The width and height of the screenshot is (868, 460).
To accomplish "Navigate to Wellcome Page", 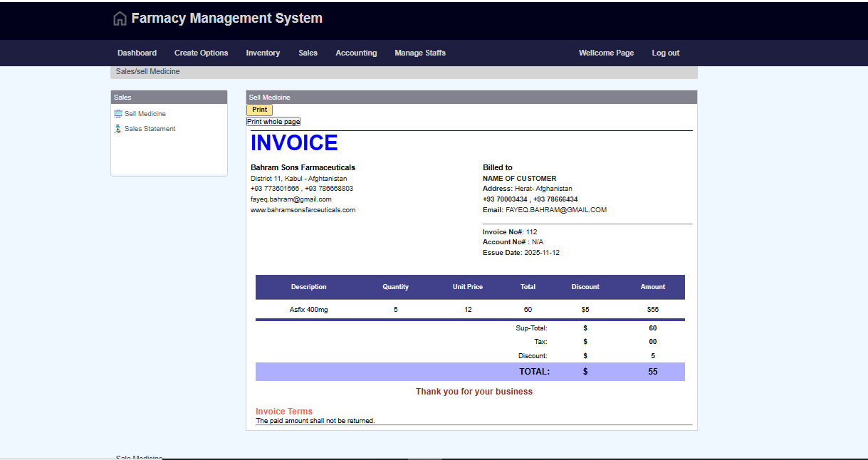I will click(x=606, y=53).
